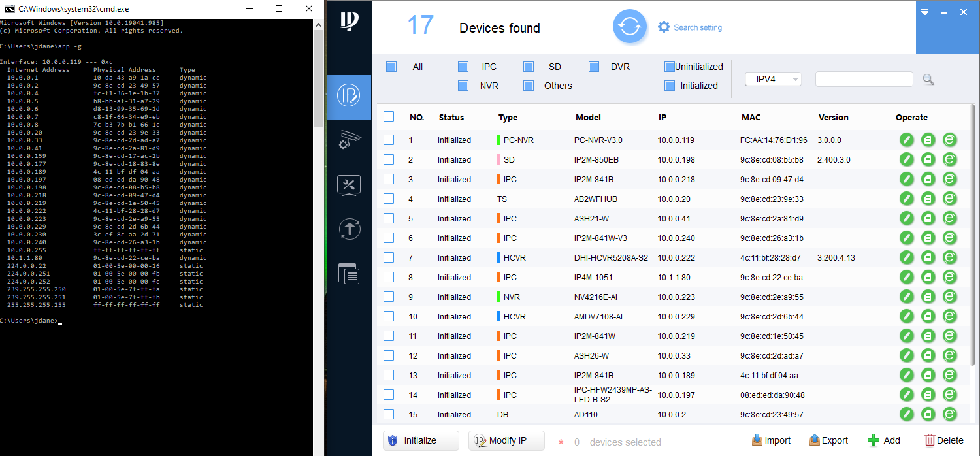This screenshot has width=980, height=456.
Task: Click the refresh search circular icon
Action: [x=629, y=27]
